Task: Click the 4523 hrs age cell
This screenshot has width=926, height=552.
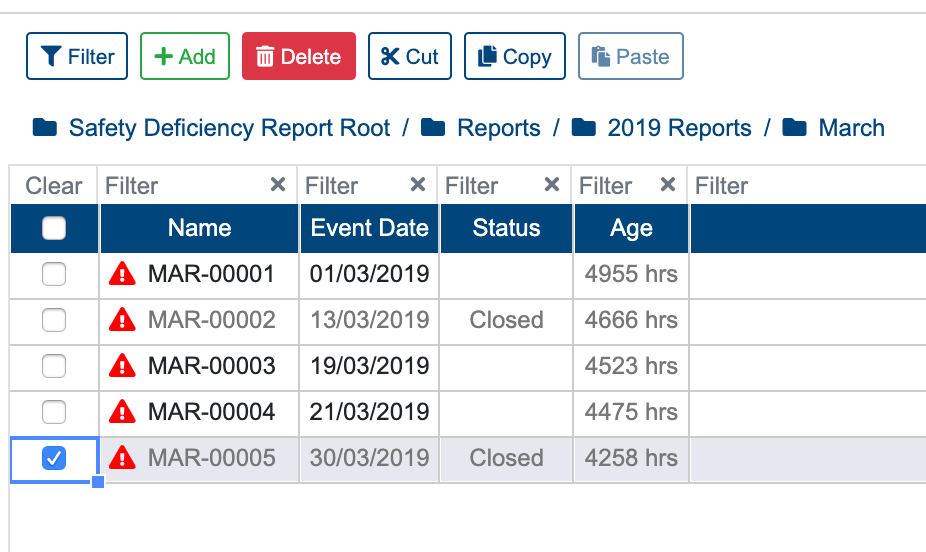Action: (631, 366)
